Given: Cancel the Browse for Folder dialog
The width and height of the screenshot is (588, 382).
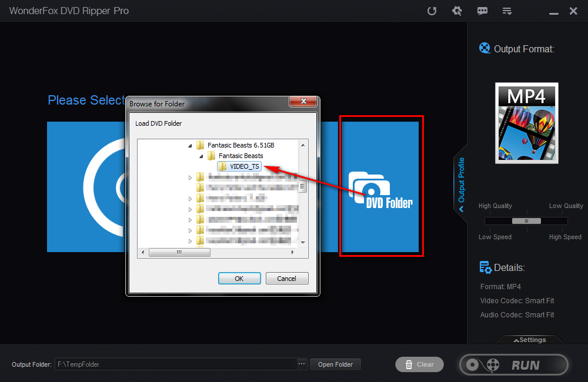Looking at the screenshot, I should [287, 279].
